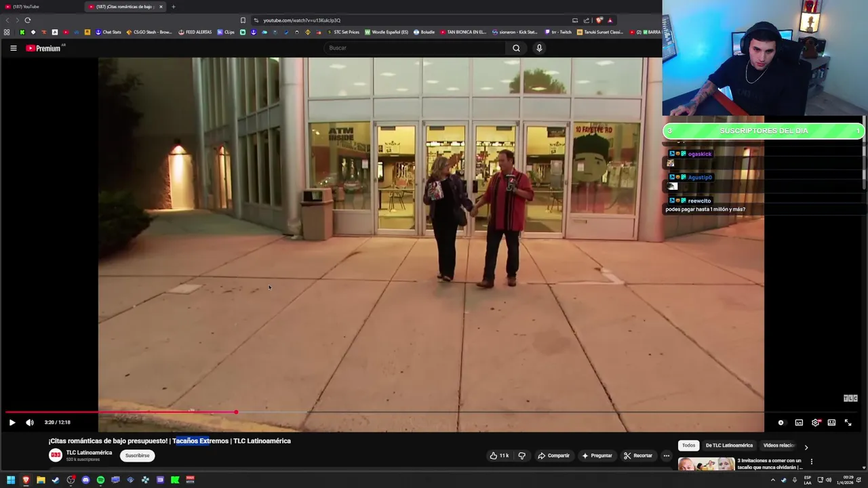
Task: Open the Chat Stats bookmark
Action: 108,32
